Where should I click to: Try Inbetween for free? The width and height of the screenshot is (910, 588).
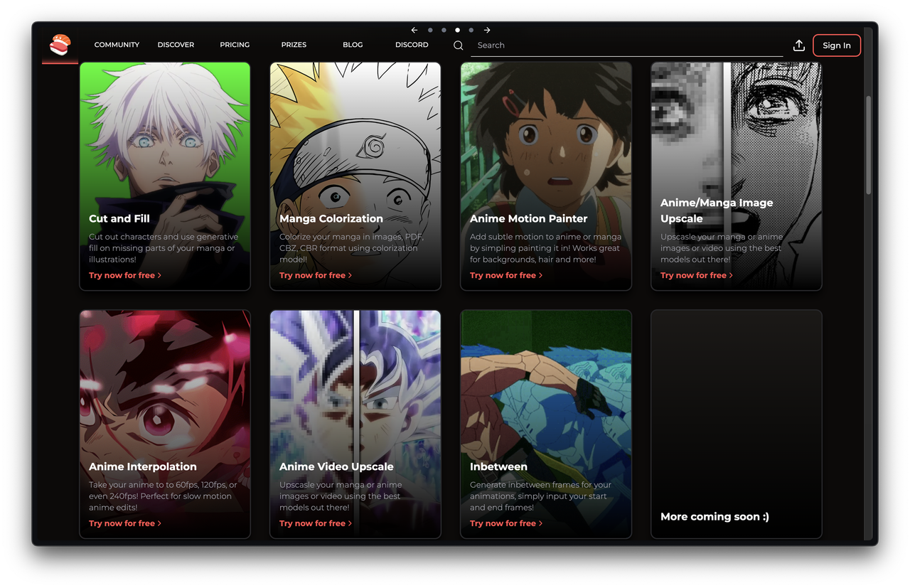(x=506, y=523)
